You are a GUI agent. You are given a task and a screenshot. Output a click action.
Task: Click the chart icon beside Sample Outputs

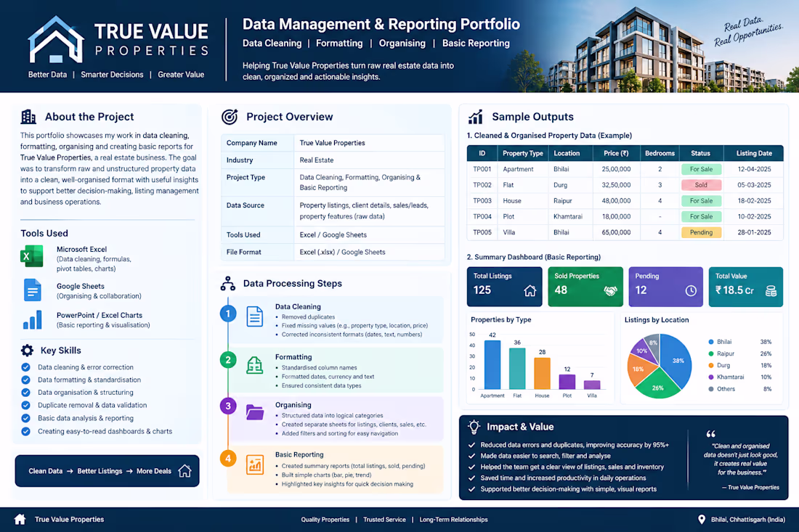pos(476,117)
